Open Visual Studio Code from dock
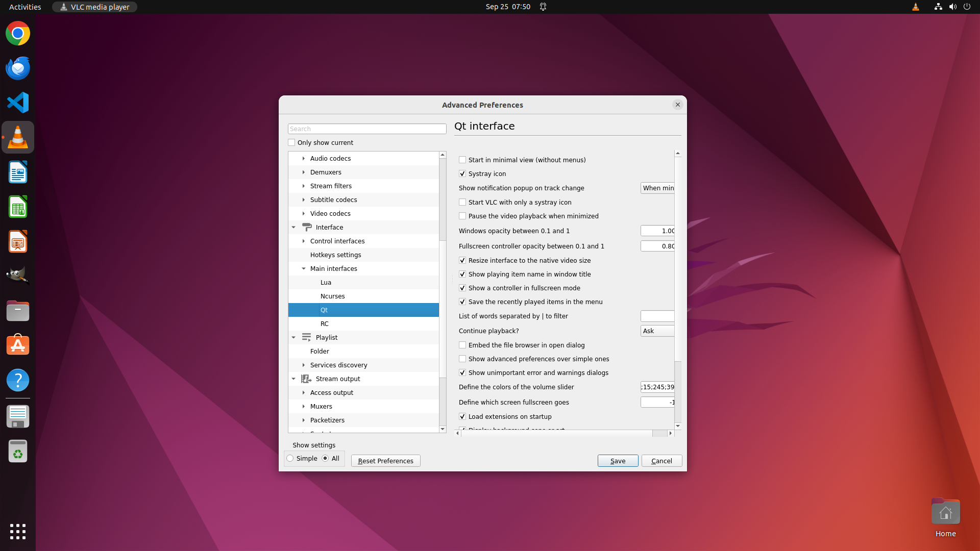The image size is (980, 551). 18,103
